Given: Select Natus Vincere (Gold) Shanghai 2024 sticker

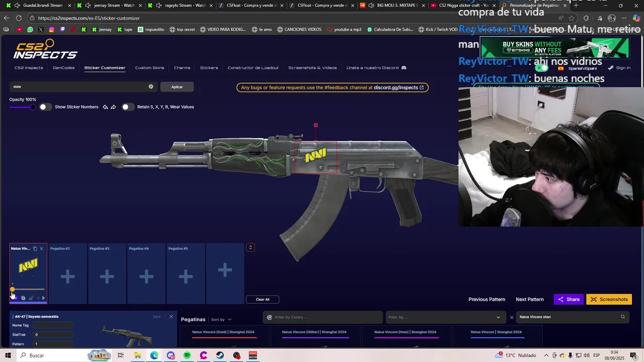Looking at the screenshot, I should click(x=223, y=336).
